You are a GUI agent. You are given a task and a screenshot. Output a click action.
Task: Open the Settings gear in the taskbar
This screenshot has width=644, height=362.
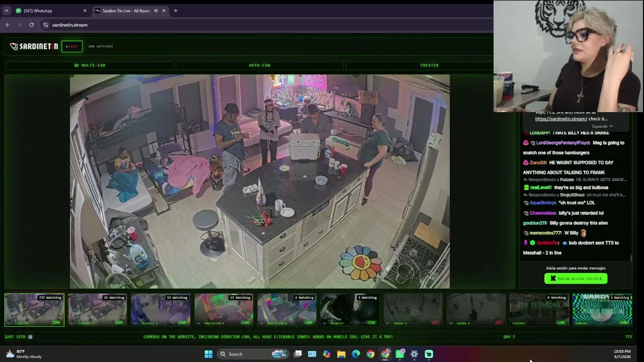click(414, 354)
